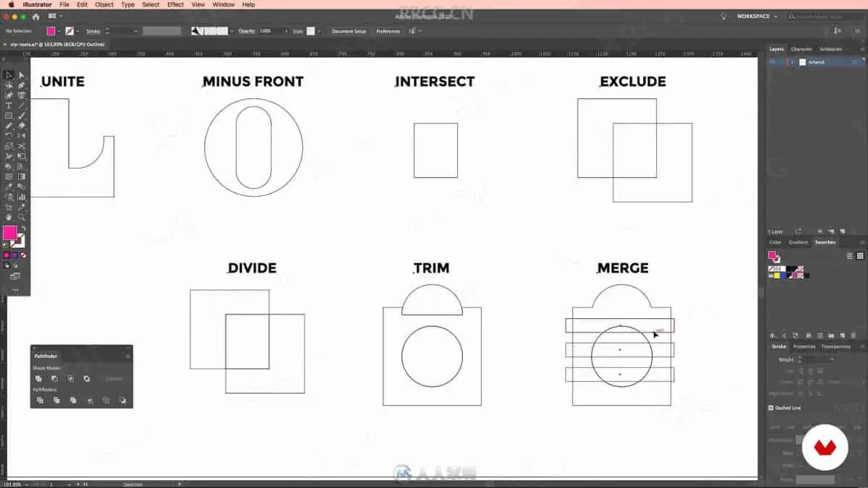The height and width of the screenshot is (488, 868).
Task: Swap fill and stroke arrows
Action: coord(23,228)
